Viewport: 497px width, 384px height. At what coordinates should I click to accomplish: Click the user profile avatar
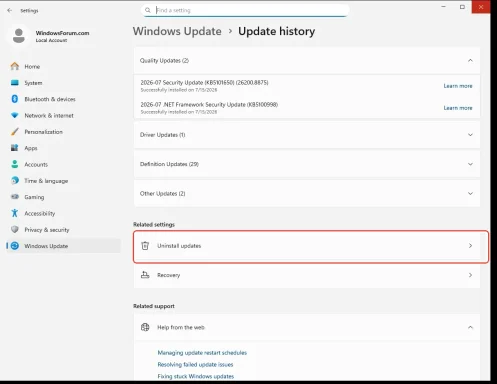[x=19, y=36]
